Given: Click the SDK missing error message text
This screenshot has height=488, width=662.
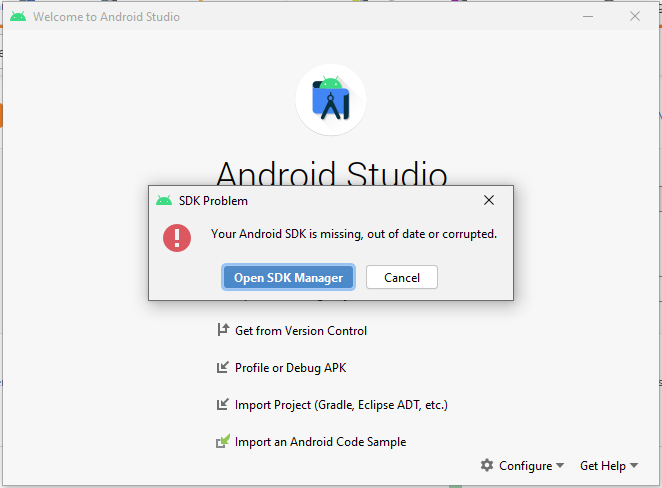Looking at the screenshot, I should 354,234.
